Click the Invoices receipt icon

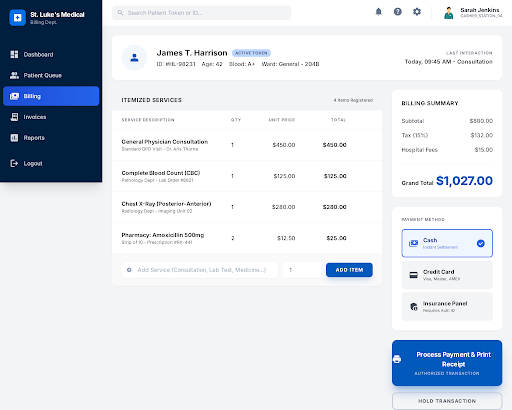tap(14, 117)
